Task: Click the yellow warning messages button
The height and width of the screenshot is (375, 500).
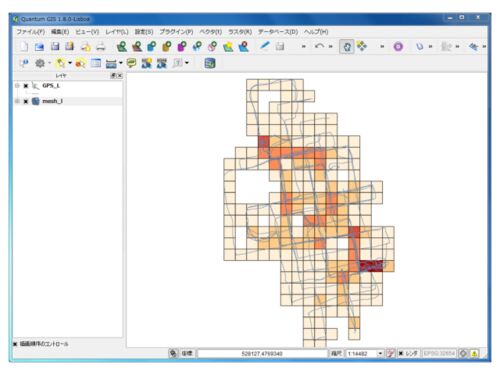Action: tap(474, 353)
